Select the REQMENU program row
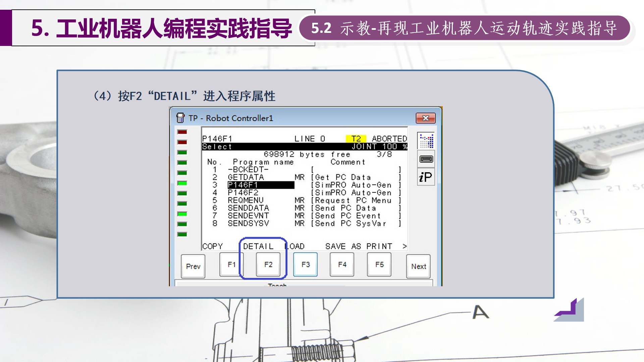 (x=246, y=200)
